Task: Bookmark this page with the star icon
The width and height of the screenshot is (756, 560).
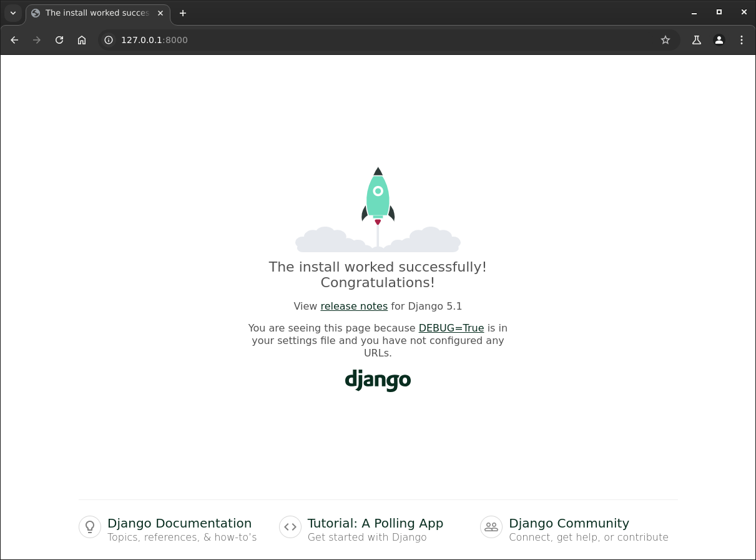Action: point(665,40)
